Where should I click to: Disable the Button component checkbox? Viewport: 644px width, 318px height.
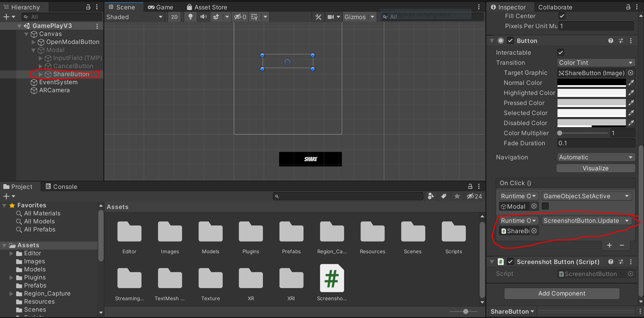pyautogui.click(x=510, y=41)
